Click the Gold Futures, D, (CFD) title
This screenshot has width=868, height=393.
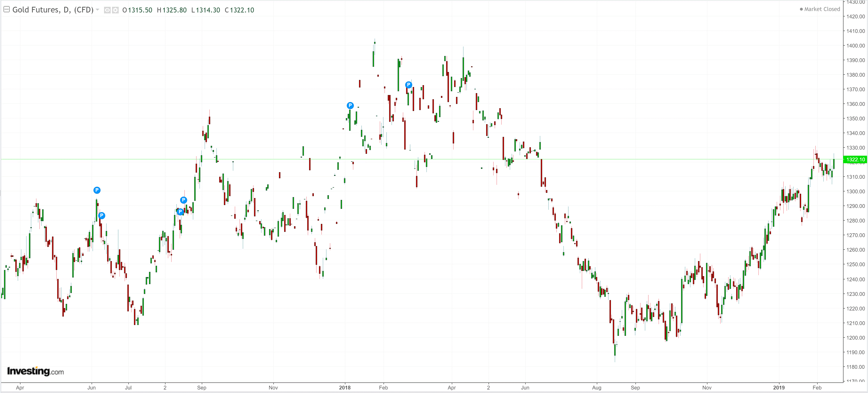coord(53,10)
